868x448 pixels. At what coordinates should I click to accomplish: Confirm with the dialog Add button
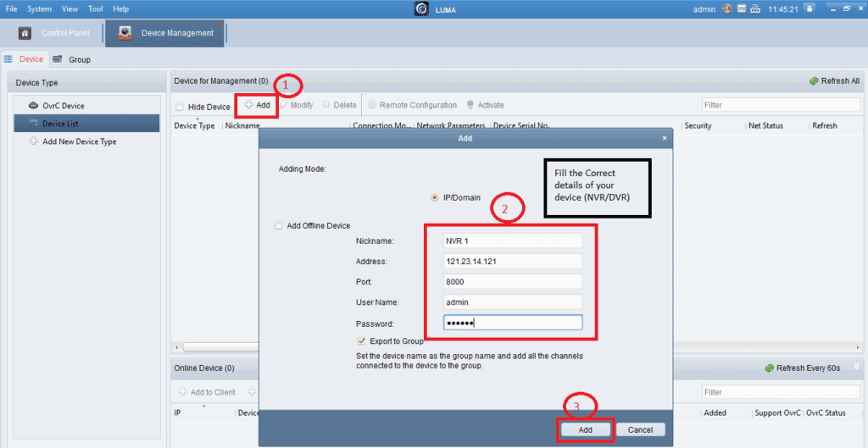coord(585,429)
